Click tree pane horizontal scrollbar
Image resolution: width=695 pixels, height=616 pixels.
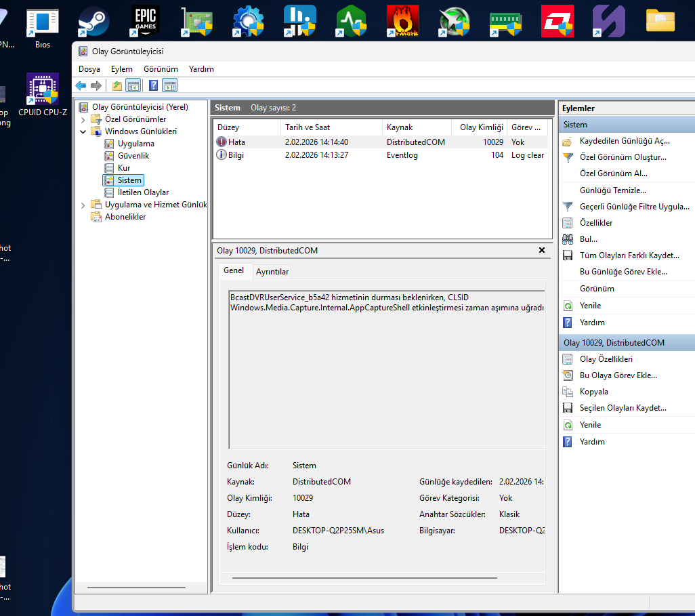pyautogui.click(x=136, y=587)
